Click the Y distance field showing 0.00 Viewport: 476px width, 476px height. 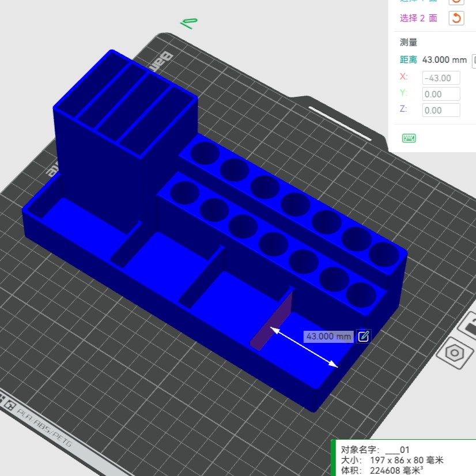(x=441, y=94)
